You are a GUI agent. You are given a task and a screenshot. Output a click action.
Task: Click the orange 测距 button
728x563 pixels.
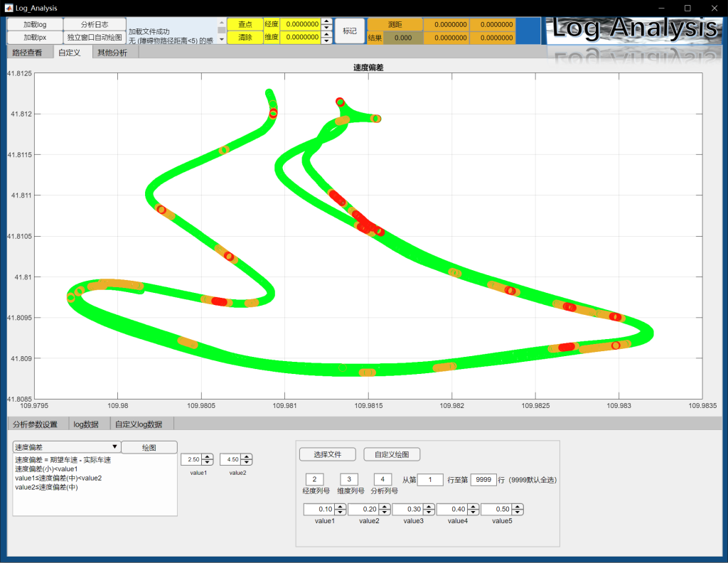tap(395, 24)
